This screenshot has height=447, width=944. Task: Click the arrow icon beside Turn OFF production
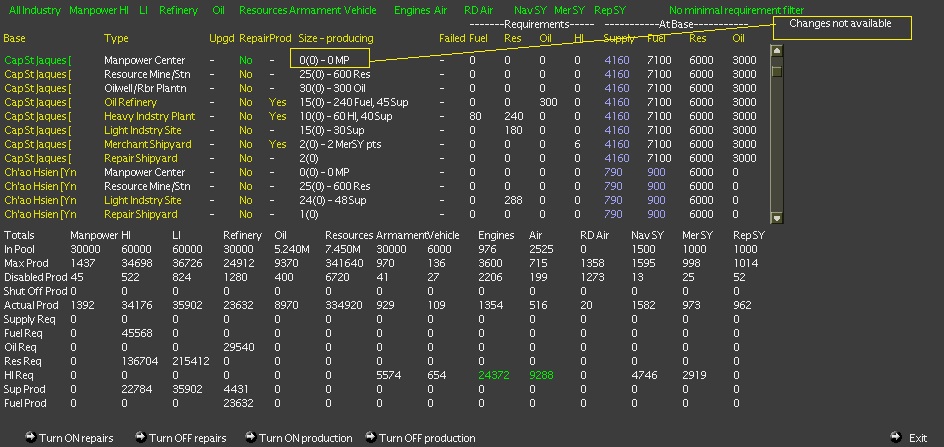coord(371,437)
